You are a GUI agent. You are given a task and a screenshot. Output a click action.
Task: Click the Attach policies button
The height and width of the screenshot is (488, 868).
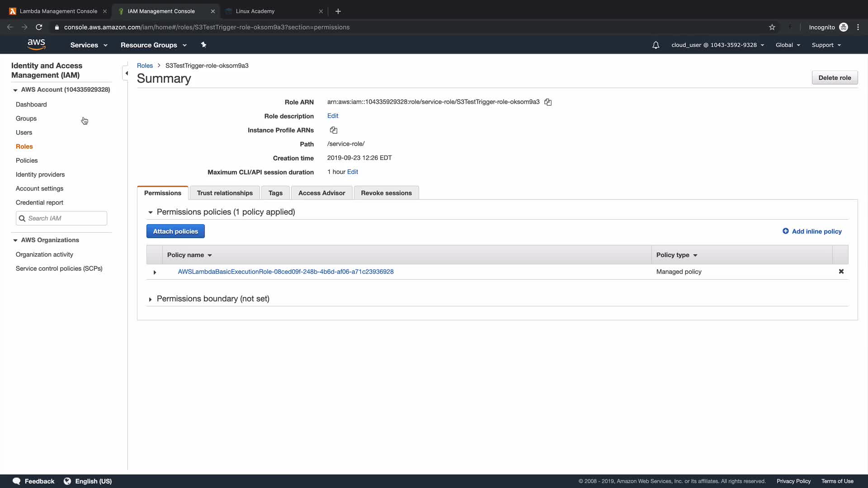tap(175, 231)
